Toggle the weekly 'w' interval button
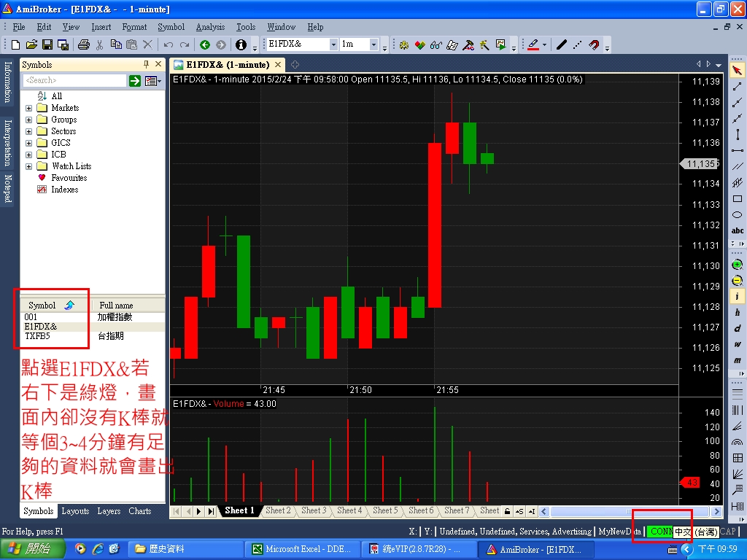Screen dimensions: 747x560 pyautogui.click(x=737, y=344)
